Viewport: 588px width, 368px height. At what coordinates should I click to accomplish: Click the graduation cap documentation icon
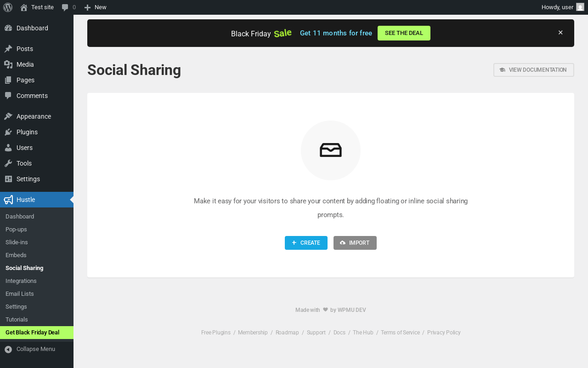point(502,70)
